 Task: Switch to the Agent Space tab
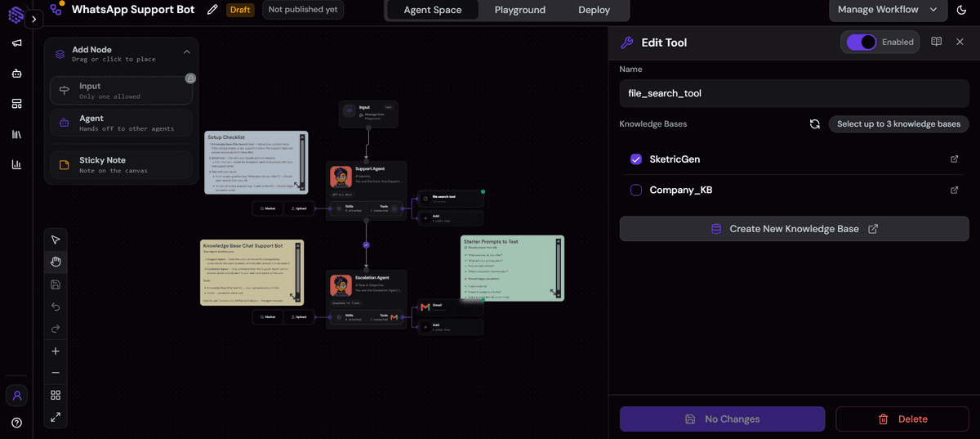click(x=433, y=10)
